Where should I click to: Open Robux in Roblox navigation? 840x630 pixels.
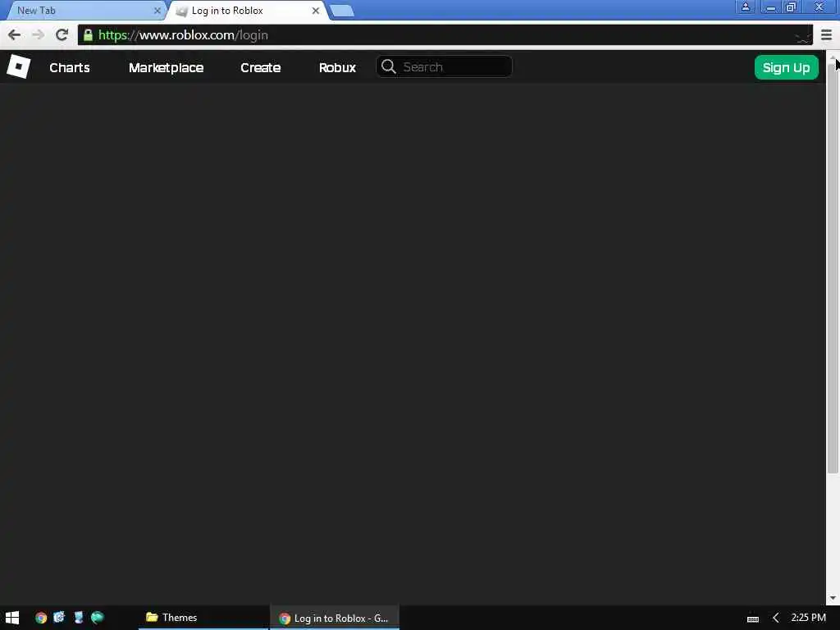[337, 67]
